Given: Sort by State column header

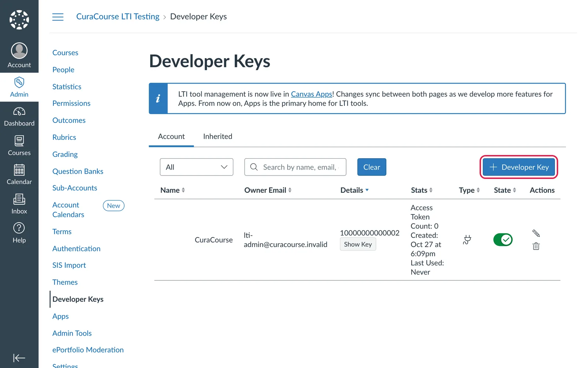Looking at the screenshot, I should (x=505, y=190).
